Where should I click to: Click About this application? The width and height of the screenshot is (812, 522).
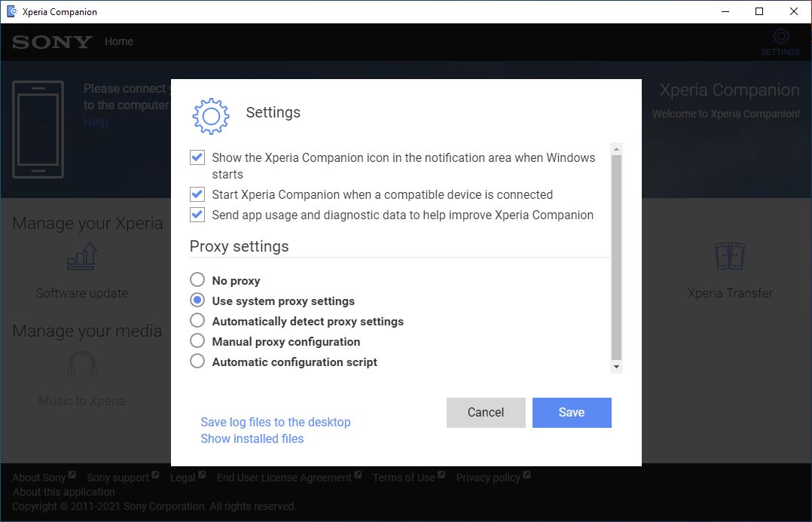64,491
